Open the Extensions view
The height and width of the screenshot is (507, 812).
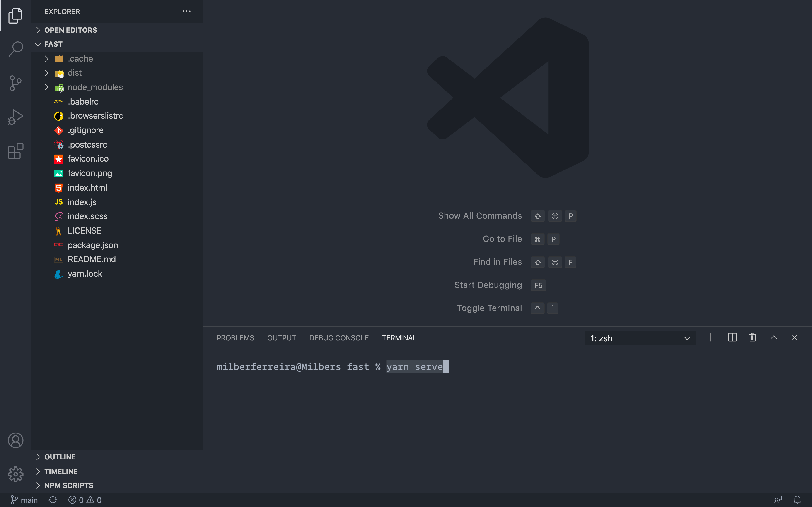point(15,151)
